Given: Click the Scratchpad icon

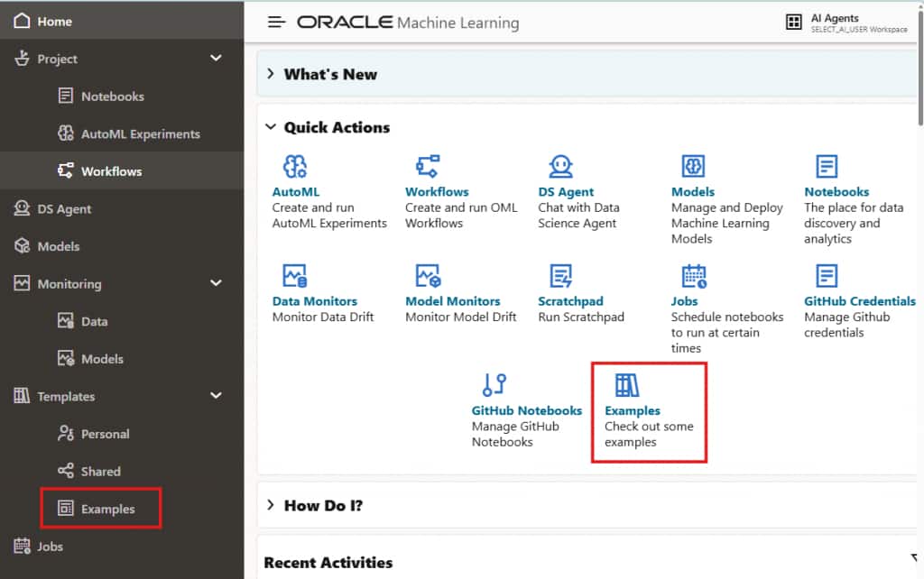Looking at the screenshot, I should 561,275.
